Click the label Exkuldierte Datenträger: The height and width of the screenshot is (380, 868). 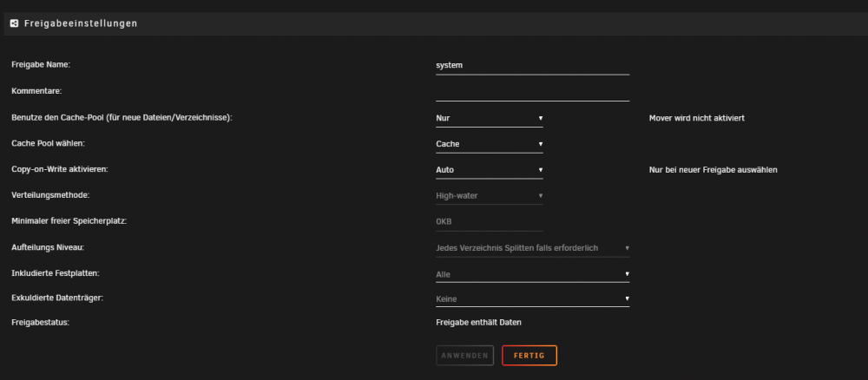point(57,298)
